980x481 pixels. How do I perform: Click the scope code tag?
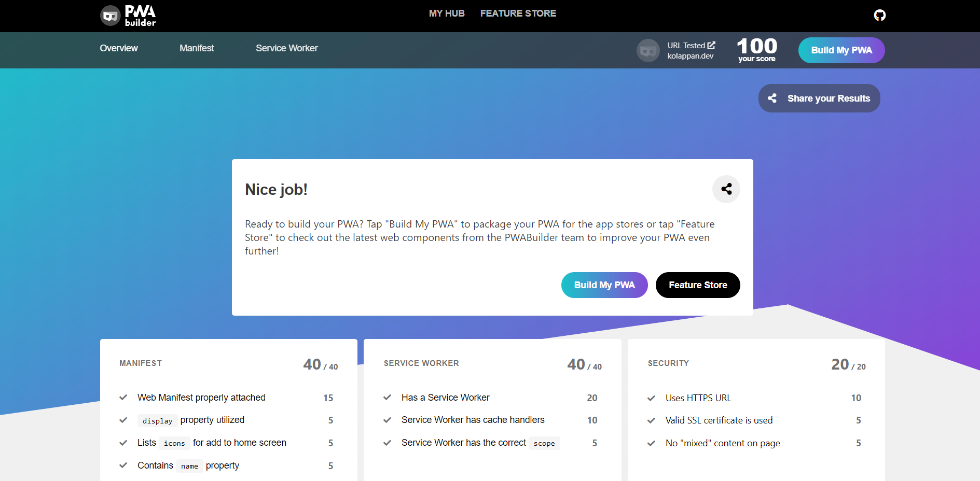coord(544,443)
